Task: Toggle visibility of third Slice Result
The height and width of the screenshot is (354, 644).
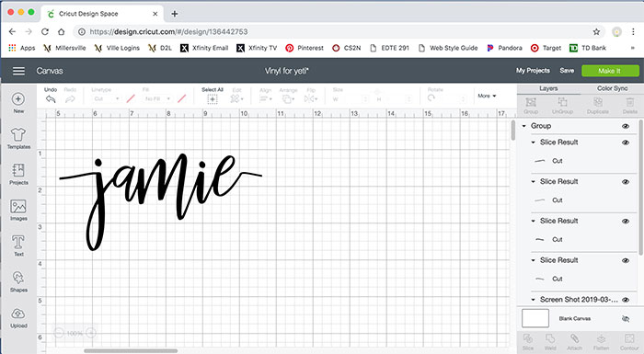Action: coord(626,221)
